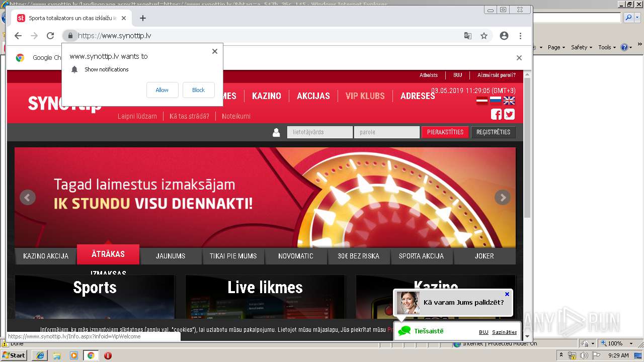Select the TIKAI PIE MUMS banner tab
The width and height of the screenshot is (644, 362).
coord(233,256)
